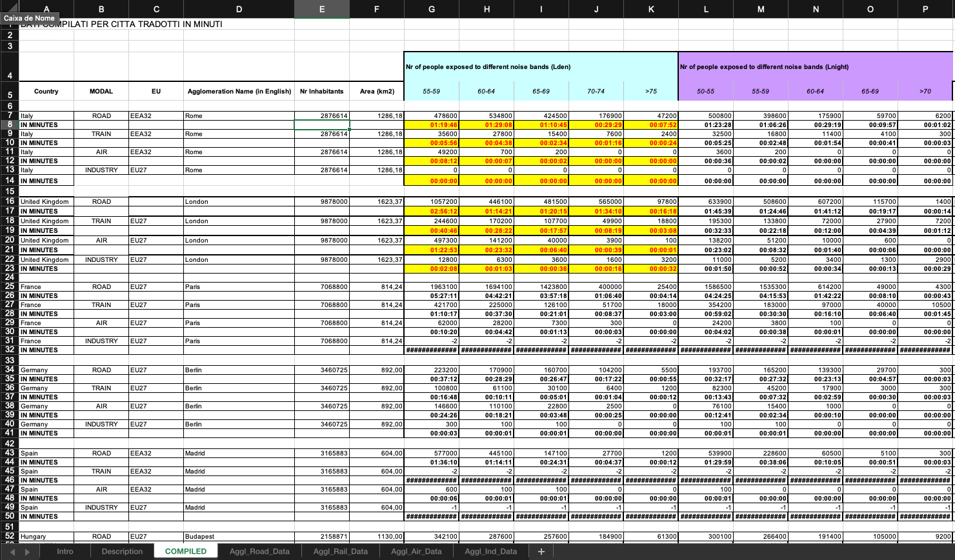Select the 'Country' header cell
Screen dimensions: 955x560
click(x=46, y=91)
